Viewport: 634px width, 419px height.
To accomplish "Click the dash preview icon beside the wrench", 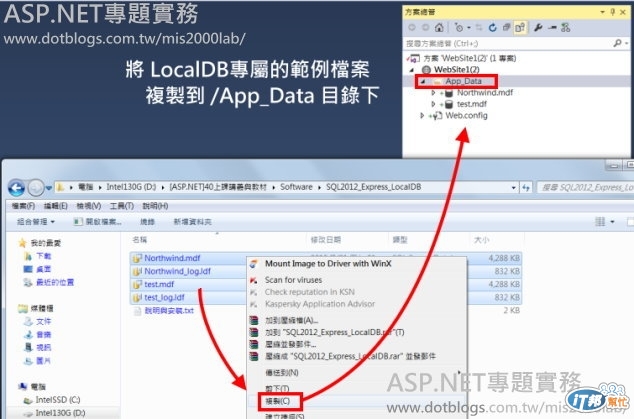I will pyautogui.click(x=552, y=28).
